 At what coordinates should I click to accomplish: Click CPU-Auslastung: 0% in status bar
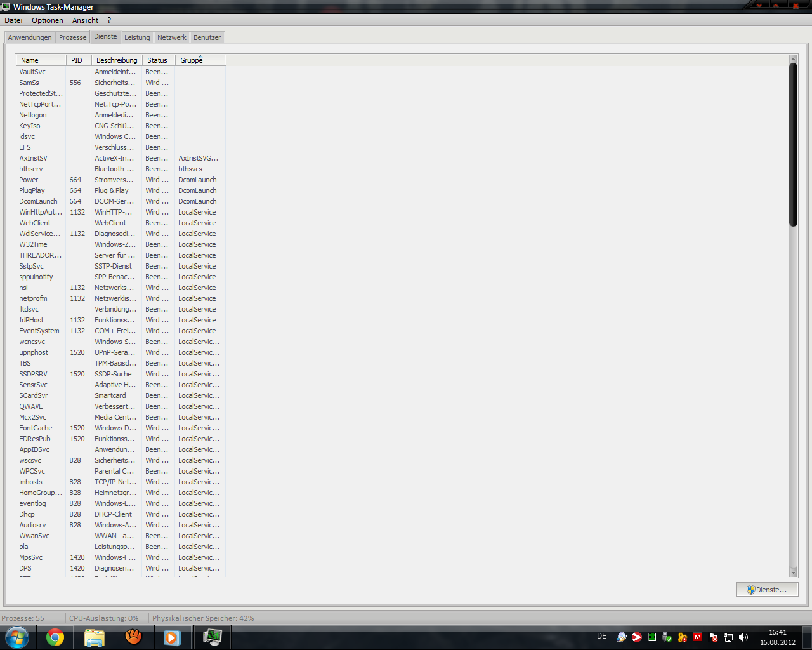click(x=103, y=618)
